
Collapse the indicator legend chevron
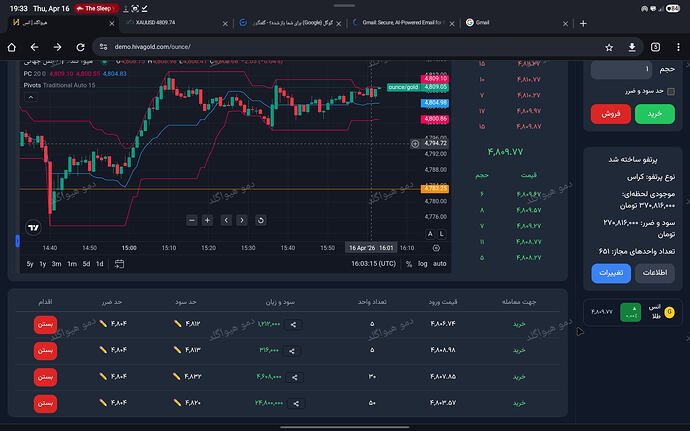pyautogui.click(x=31, y=97)
